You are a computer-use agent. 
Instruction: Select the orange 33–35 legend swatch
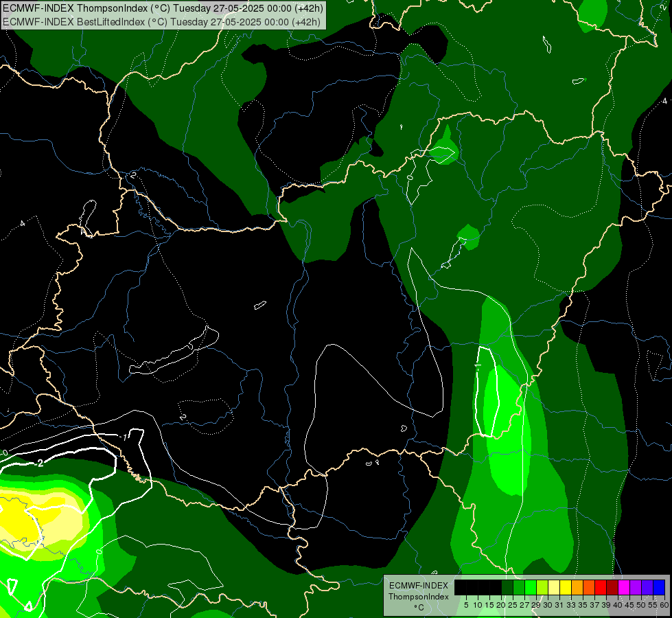(x=577, y=588)
